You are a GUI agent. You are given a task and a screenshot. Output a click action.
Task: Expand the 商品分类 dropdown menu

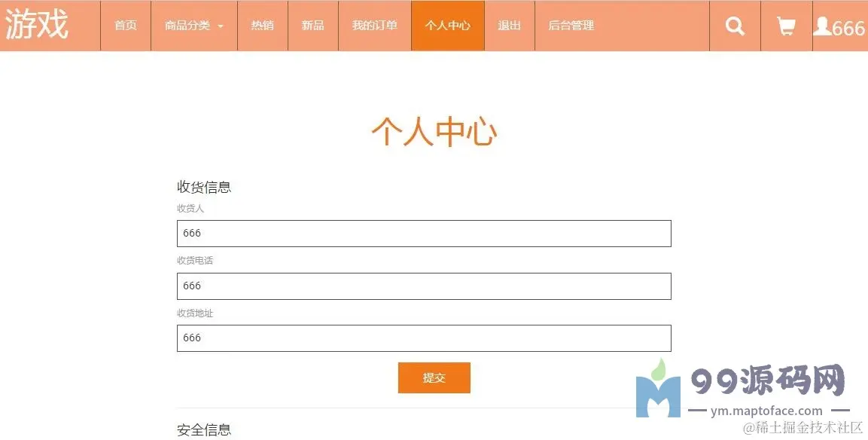[194, 26]
